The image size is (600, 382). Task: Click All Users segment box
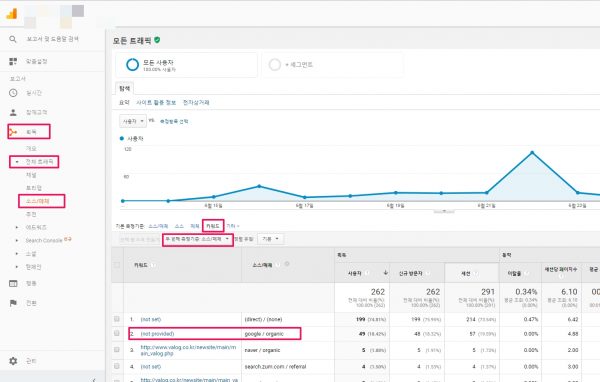point(186,65)
